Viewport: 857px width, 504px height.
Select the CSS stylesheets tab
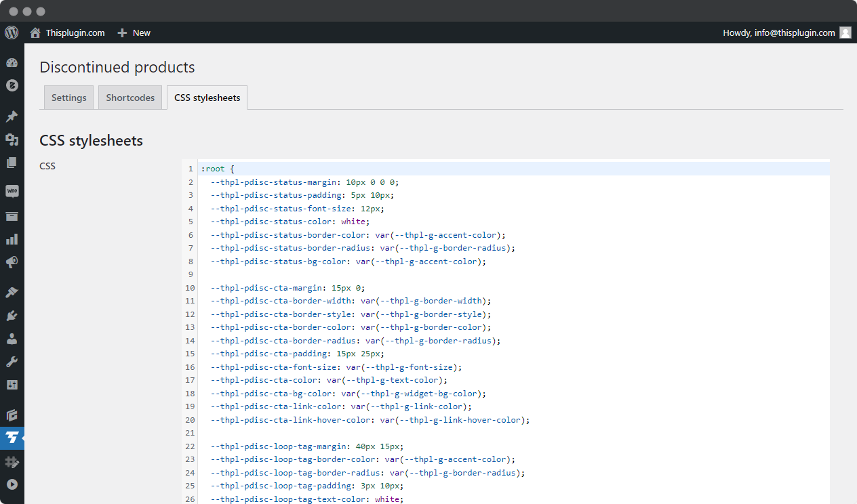coord(207,98)
